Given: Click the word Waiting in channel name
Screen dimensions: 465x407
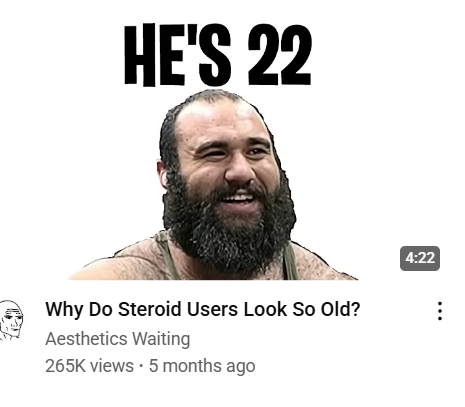Looking at the screenshot, I should coord(161,339).
